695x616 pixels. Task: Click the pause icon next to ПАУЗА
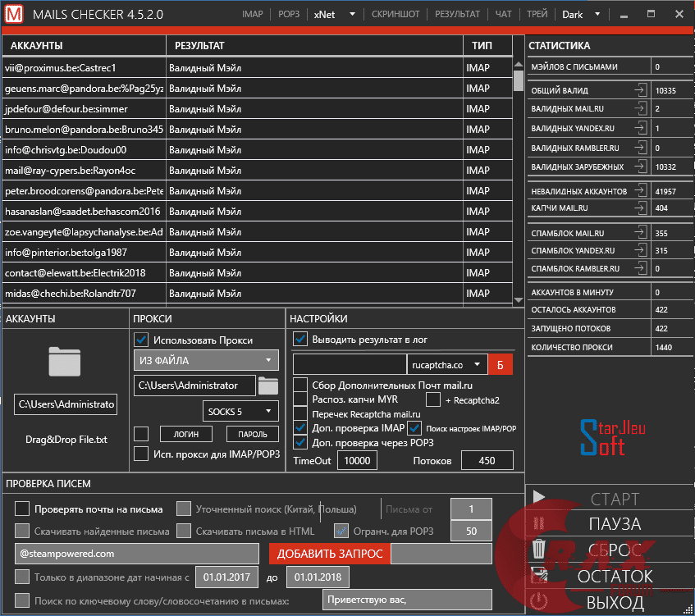pyautogui.click(x=541, y=524)
